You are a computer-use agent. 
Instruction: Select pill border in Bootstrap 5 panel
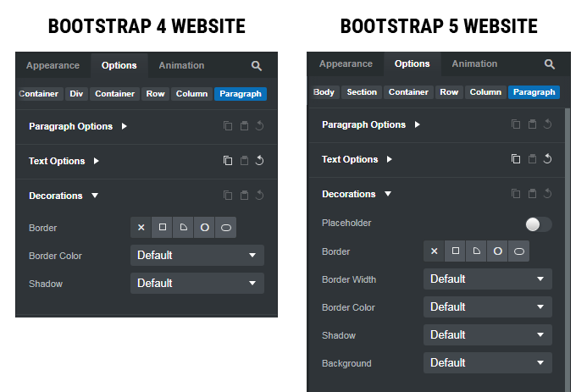point(519,251)
